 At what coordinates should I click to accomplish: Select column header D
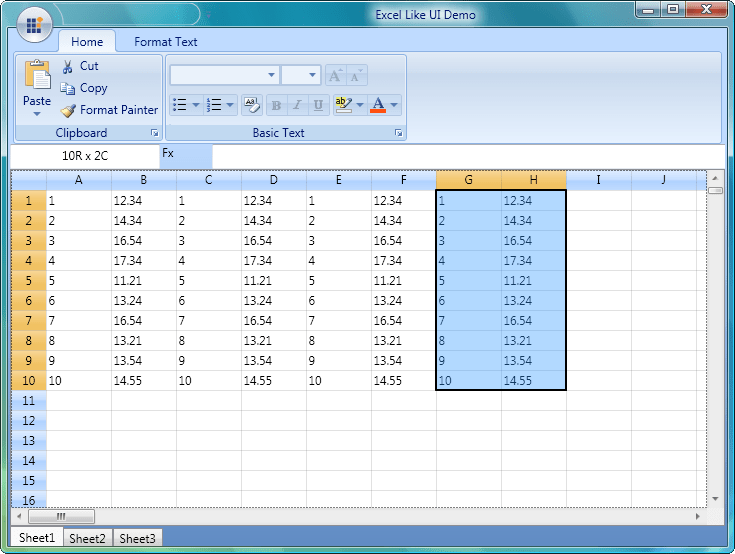pos(273,180)
